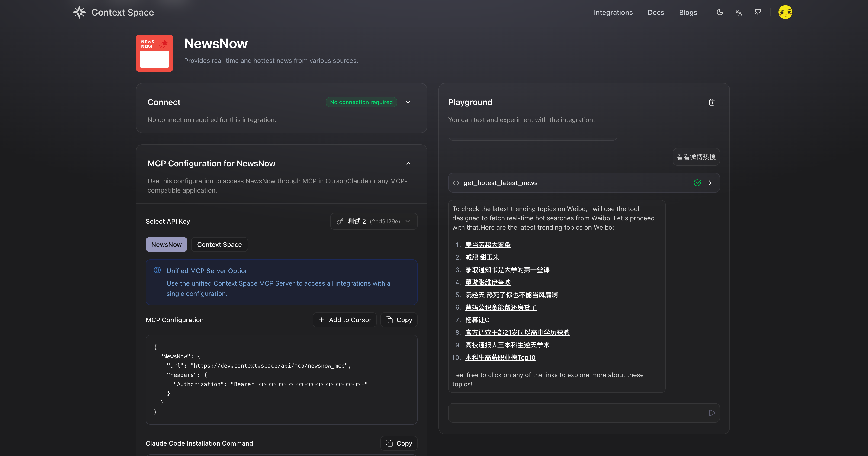This screenshot has height=456, width=868.
Task: Click the Unified MCP Server Option heading
Action: click(x=208, y=271)
